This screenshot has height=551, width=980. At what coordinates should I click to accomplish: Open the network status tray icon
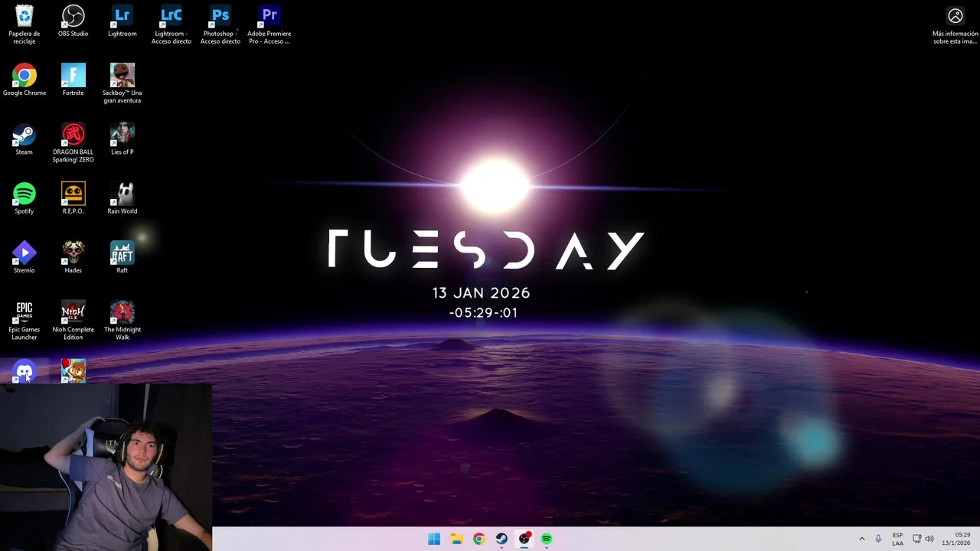[x=916, y=539]
